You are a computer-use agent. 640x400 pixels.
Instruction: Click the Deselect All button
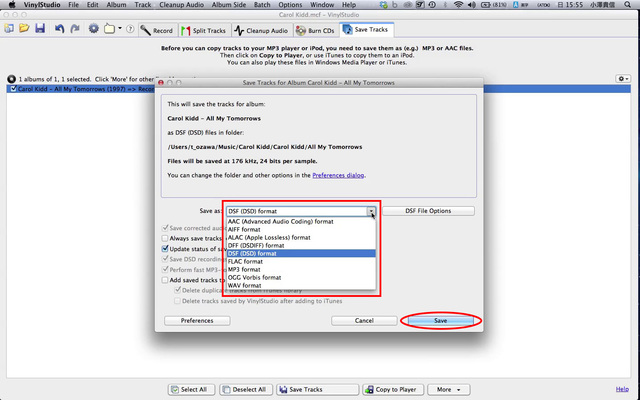246,389
